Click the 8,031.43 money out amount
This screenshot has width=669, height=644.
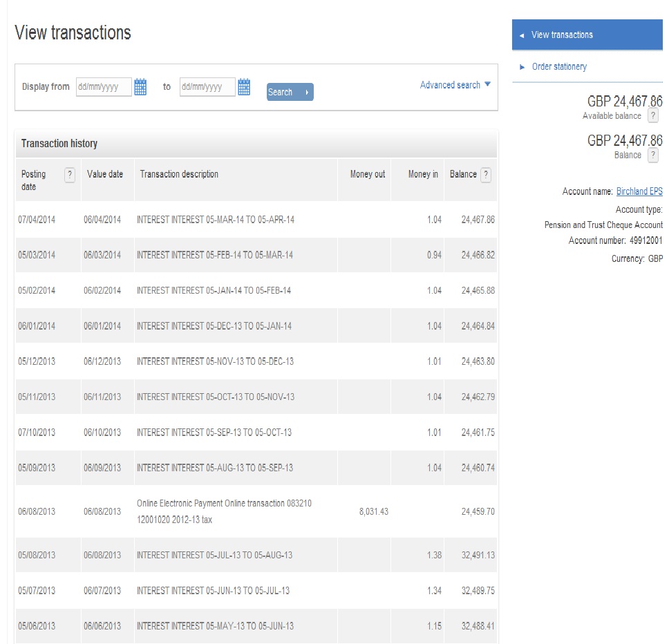point(374,511)
